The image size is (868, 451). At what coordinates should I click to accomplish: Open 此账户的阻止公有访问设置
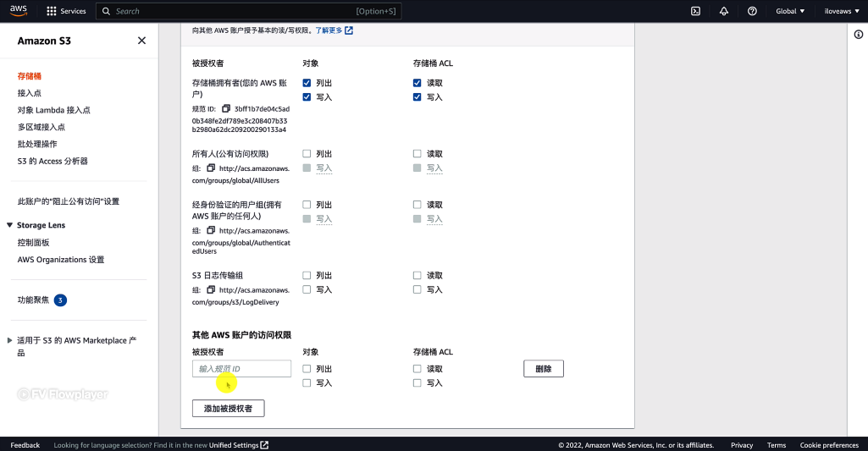pos(68,201)
